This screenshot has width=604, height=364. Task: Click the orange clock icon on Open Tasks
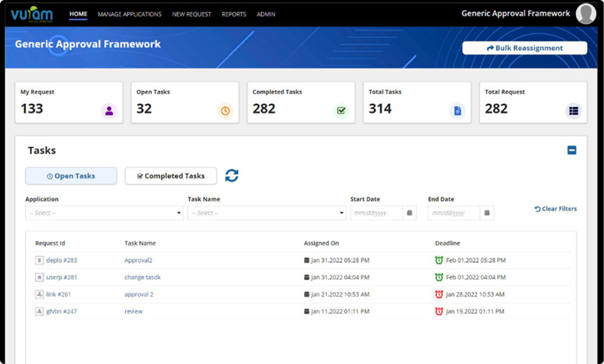coord(225,111)
